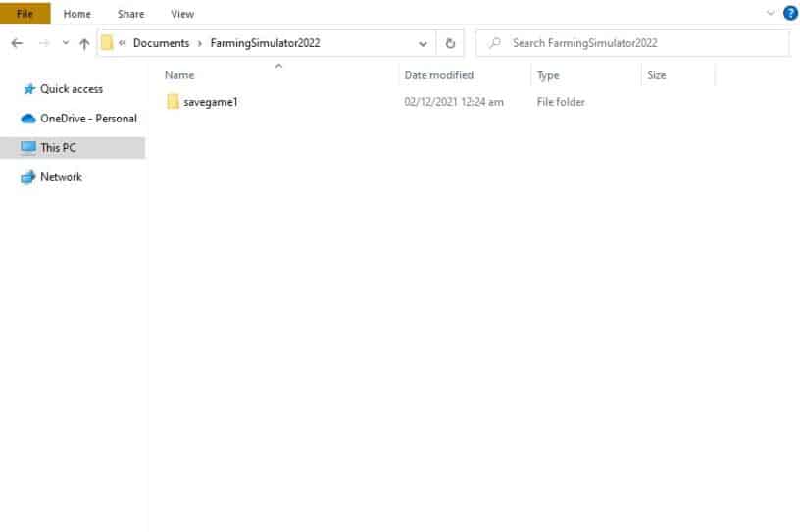Click the savegame1 folder icon
The image size is (800, 532).
(x=173, y=102)
